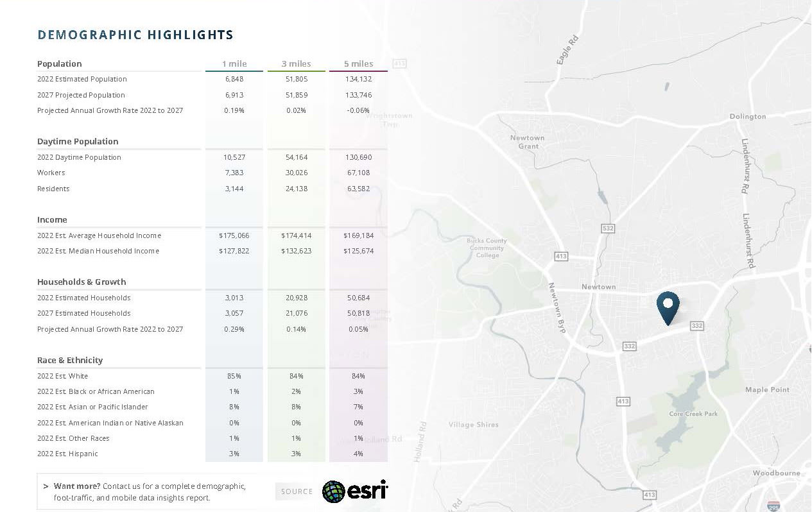812x512 pixels.
Task: Click the "Daytime Population" section heading
Action: [78, 141]
